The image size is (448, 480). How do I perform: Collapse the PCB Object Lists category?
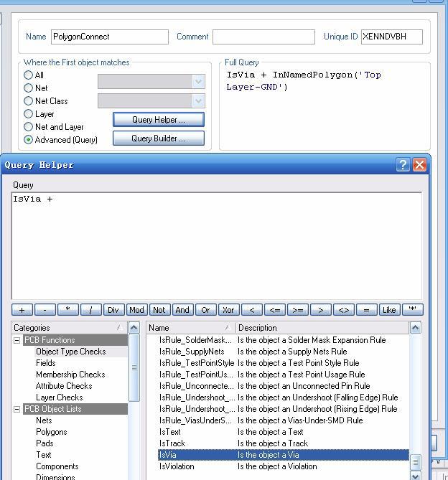(17, 409)
